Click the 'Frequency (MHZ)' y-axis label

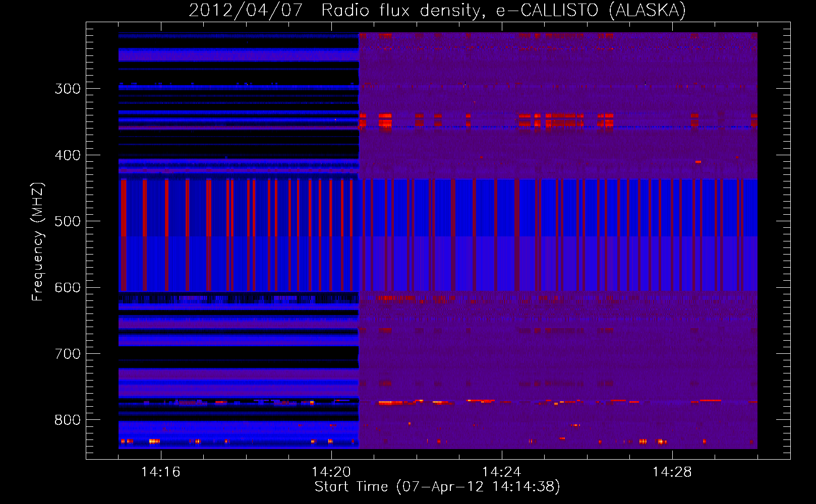click(x=38, y=242)
